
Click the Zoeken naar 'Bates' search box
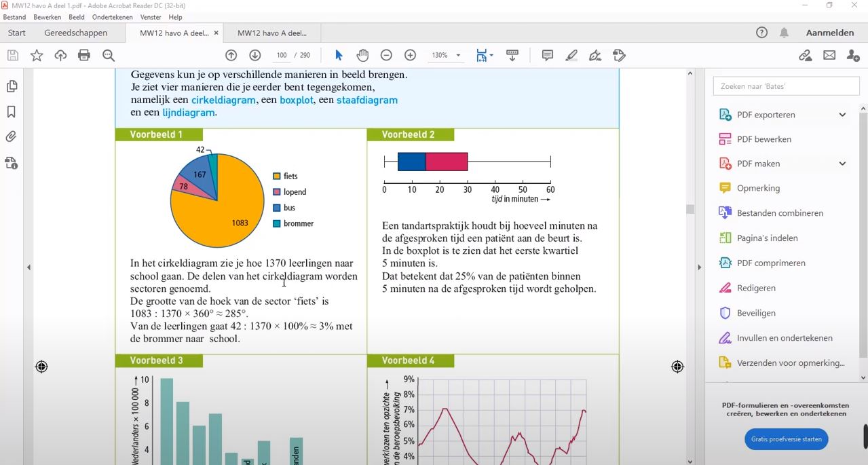[x=787, y=86]
